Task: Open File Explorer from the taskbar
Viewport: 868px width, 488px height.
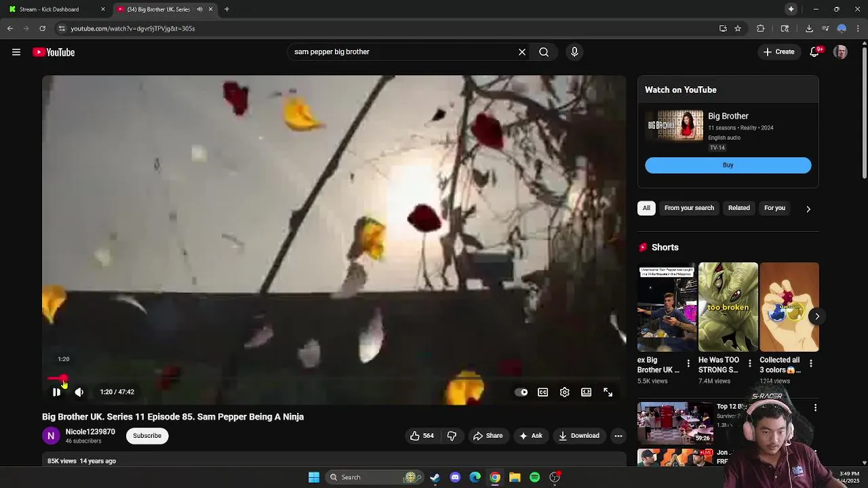Action: click(515, 477)
